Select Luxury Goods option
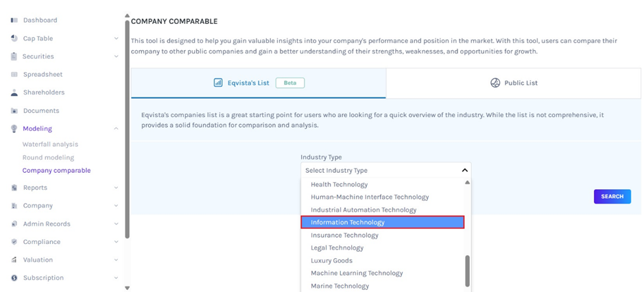This screenshot has width=644, height=292. click(x=383, y=260)
